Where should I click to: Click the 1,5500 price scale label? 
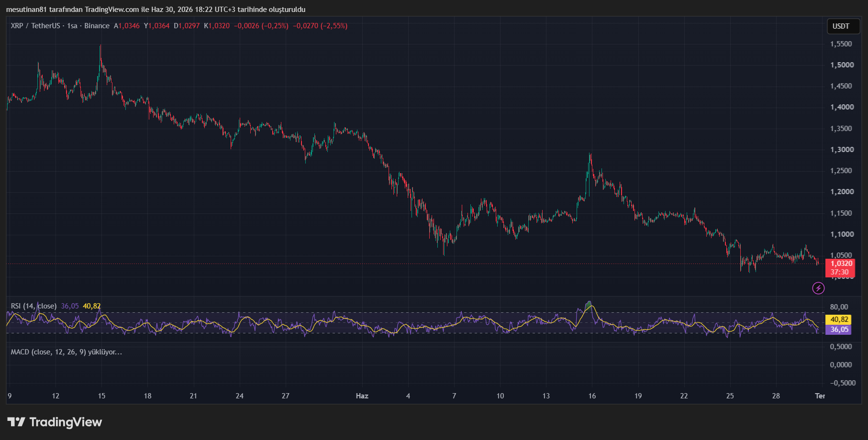[841, 44]
